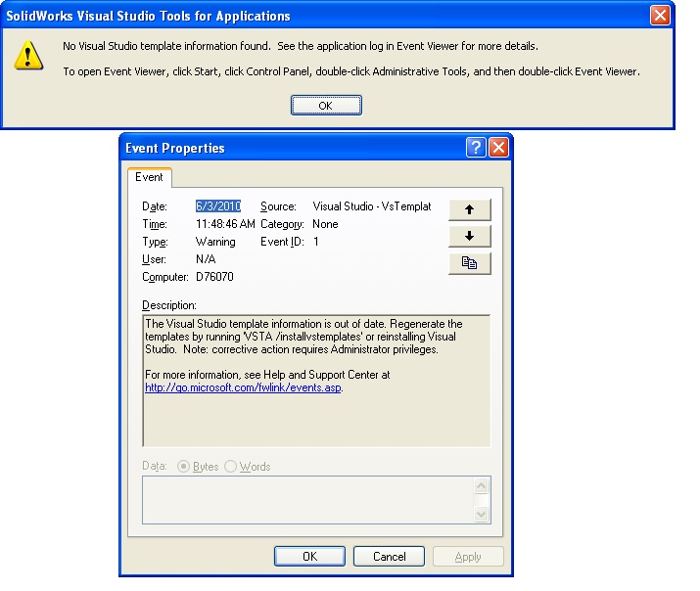700x591 pixels.
Task: Select the Words radio button
Action: coord(230,467)
